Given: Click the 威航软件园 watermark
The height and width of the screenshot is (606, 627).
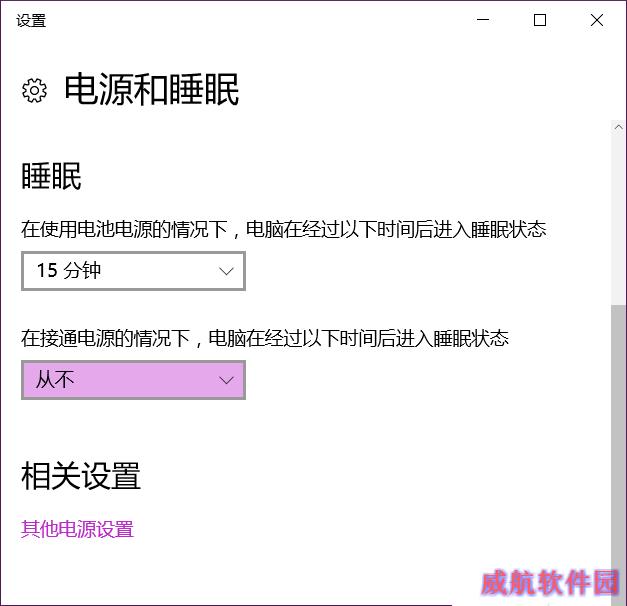Looking at the screenshot, I should pos(550,582).
